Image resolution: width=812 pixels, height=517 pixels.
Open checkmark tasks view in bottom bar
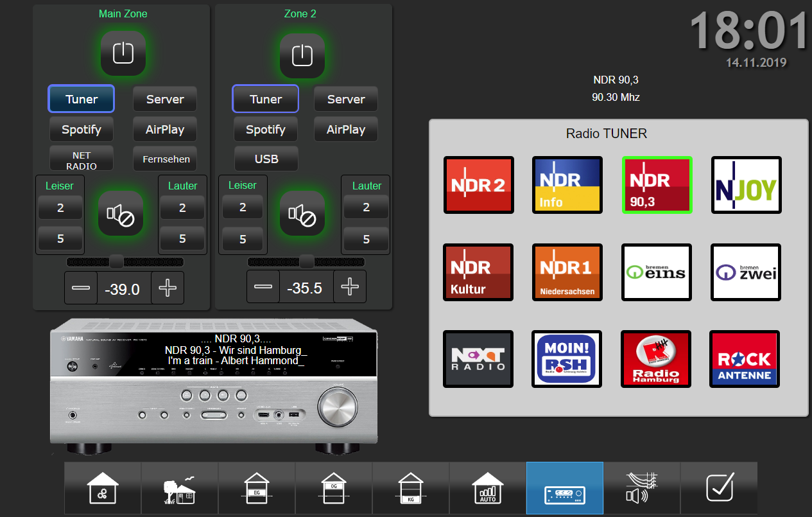click(719, 488)
